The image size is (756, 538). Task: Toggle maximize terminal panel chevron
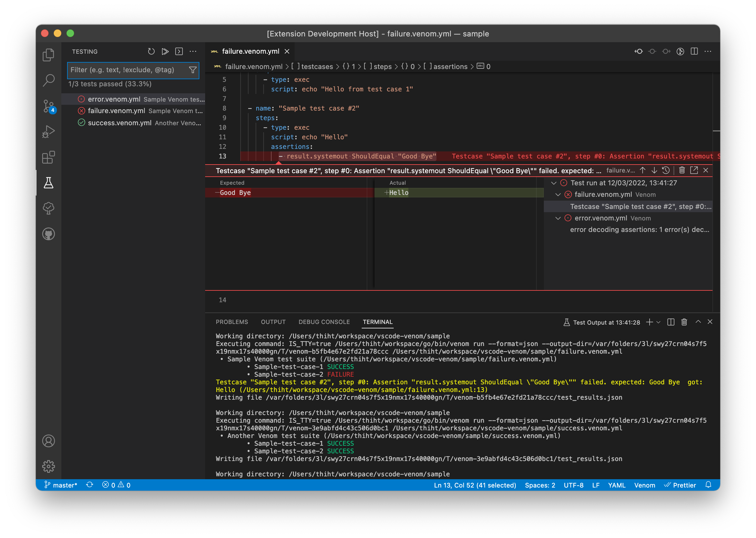tap(698, 322)
